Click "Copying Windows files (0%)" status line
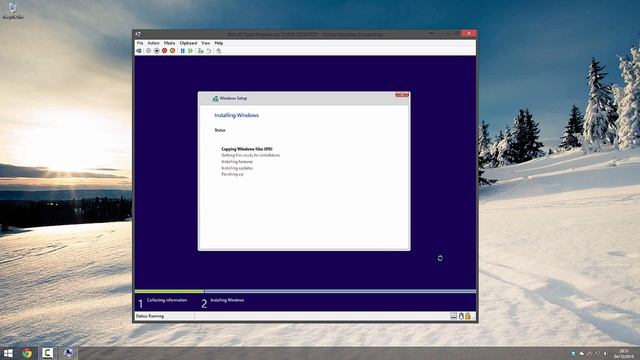The height and width of the screenshot is (360, 640). 247,149
